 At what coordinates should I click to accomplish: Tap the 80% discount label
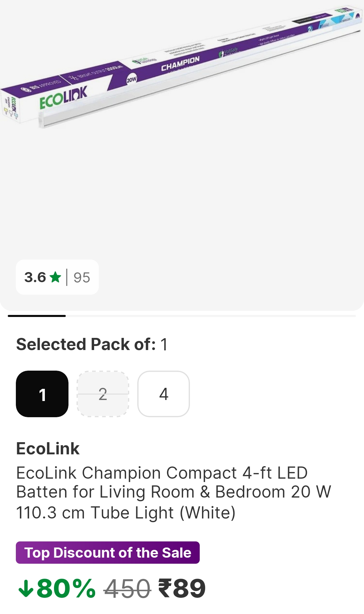click(x=66, y=589)
